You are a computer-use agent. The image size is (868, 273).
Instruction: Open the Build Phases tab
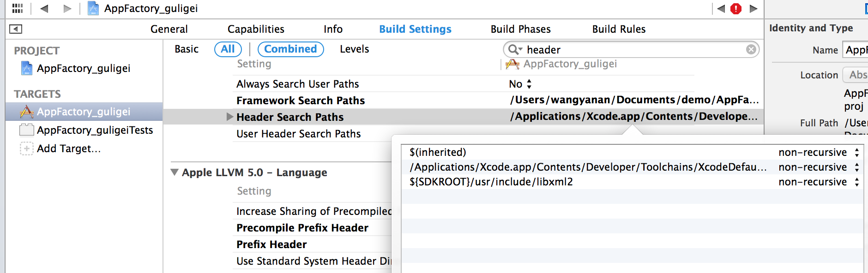coord(520,29)
